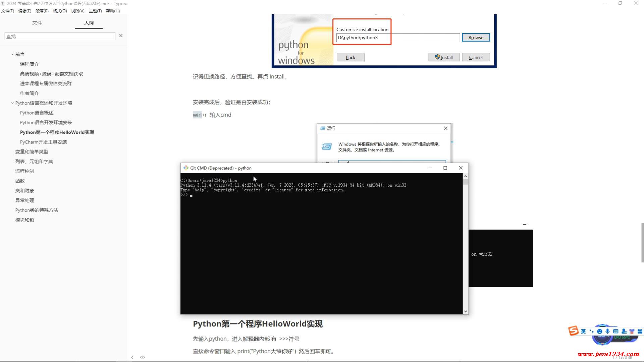Go to Python类的特殊方法 outline item

click(x=37, y=210)
